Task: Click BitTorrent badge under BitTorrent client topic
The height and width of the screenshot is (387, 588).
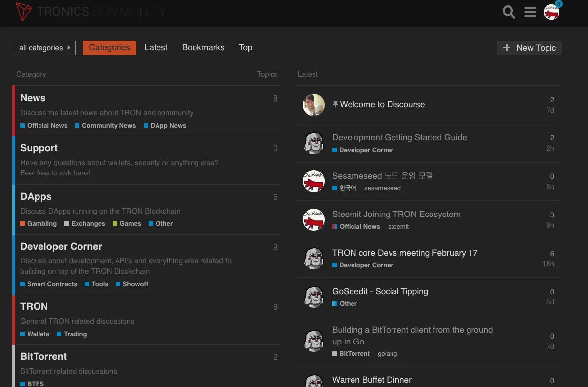Action: point(351,353)
